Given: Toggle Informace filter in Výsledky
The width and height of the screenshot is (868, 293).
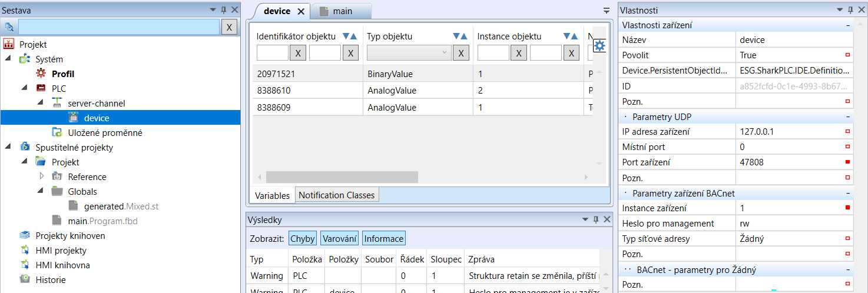Looking at the screenshot, I should (x=384, y=238).
